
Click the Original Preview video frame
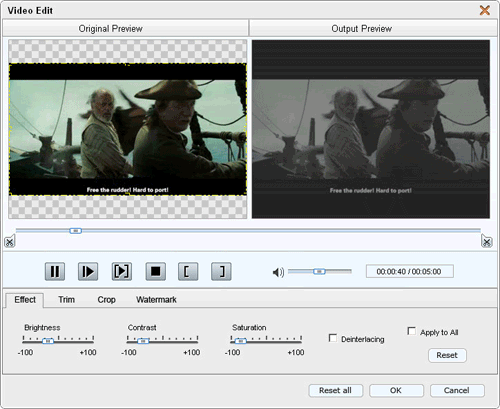click(128, 129)
